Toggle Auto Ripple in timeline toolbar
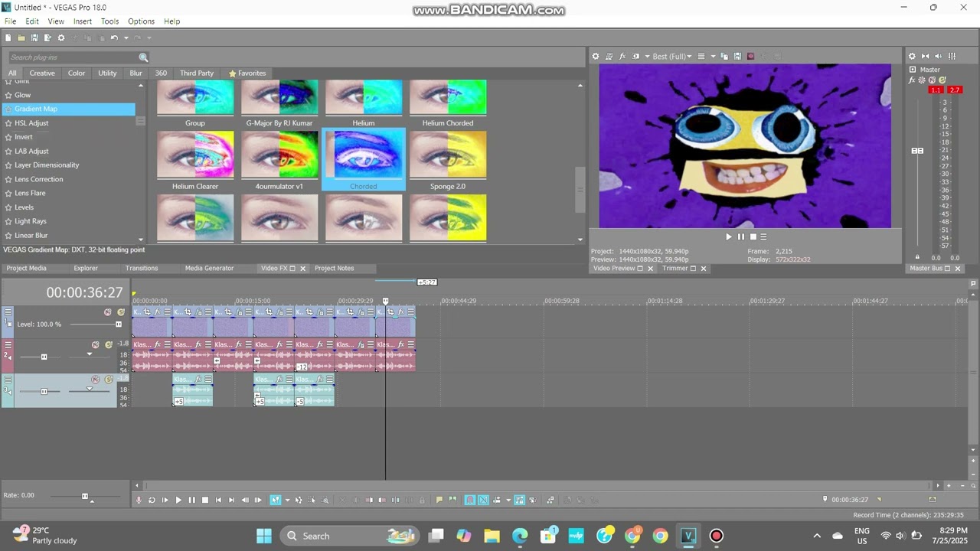This screenshot has height=551, width=980. click(496, 500)
